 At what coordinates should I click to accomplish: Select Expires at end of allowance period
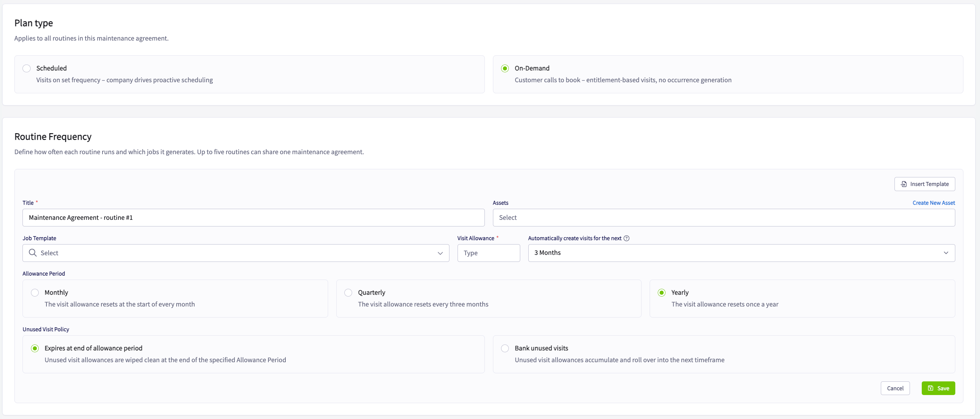[x=35, y=348]
